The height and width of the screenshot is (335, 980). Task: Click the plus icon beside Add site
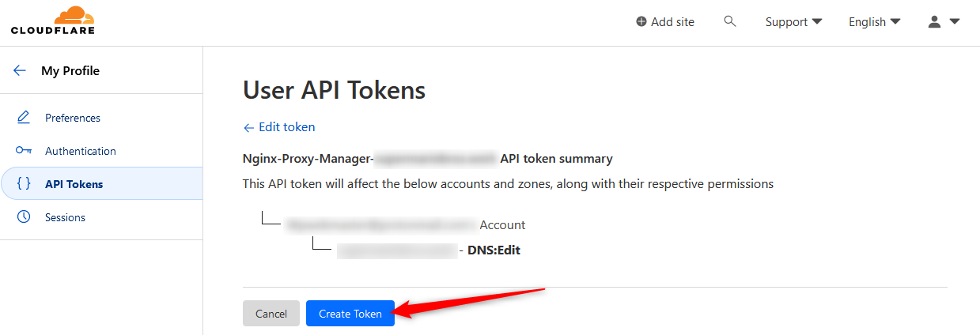641,22
